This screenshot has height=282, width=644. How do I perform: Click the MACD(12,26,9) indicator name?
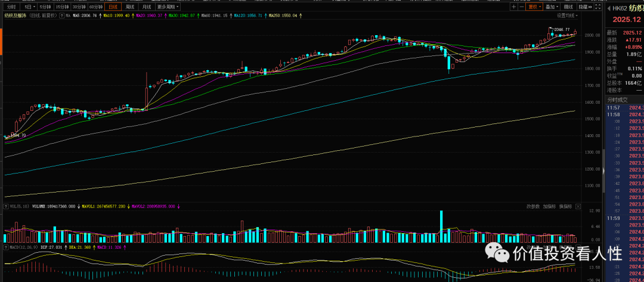(24, 247)
